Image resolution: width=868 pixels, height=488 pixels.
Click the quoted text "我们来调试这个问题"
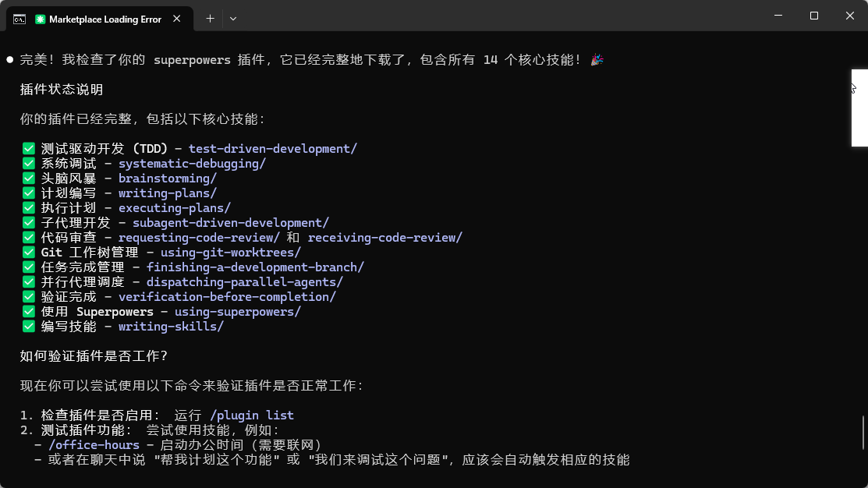coord(378,461)
